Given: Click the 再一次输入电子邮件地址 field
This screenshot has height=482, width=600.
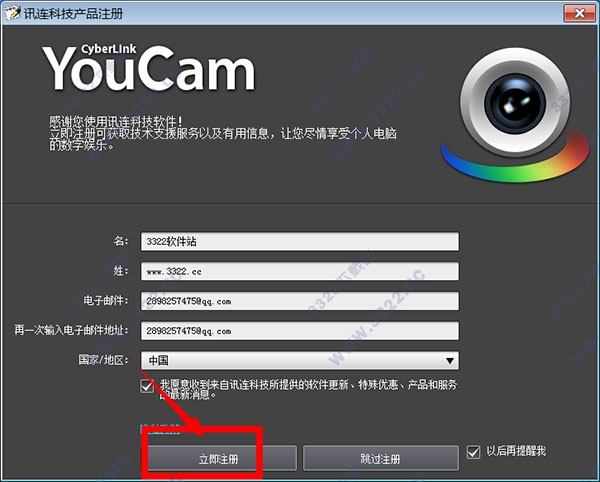Looking at the screenshot, I should 300,331.
